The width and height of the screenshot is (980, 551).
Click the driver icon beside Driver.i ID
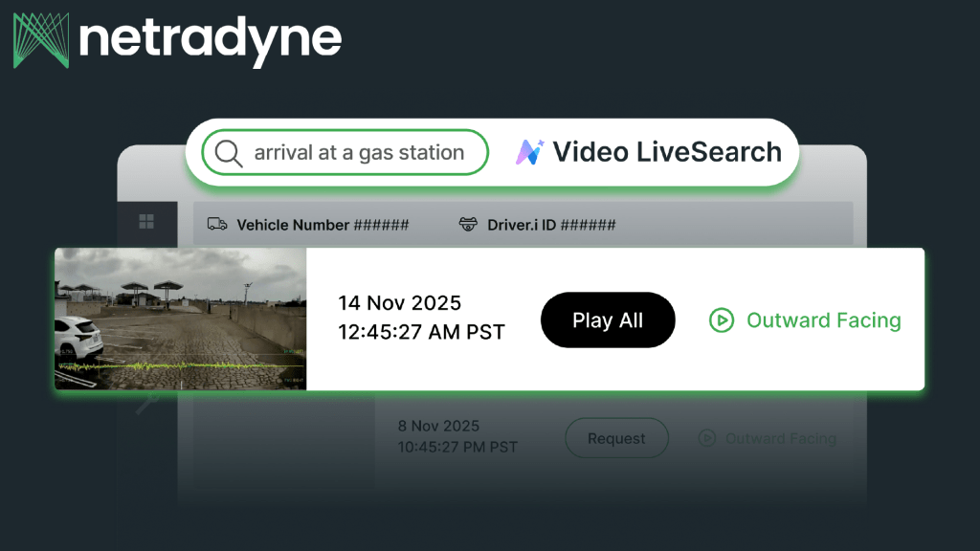pos(468,225)
